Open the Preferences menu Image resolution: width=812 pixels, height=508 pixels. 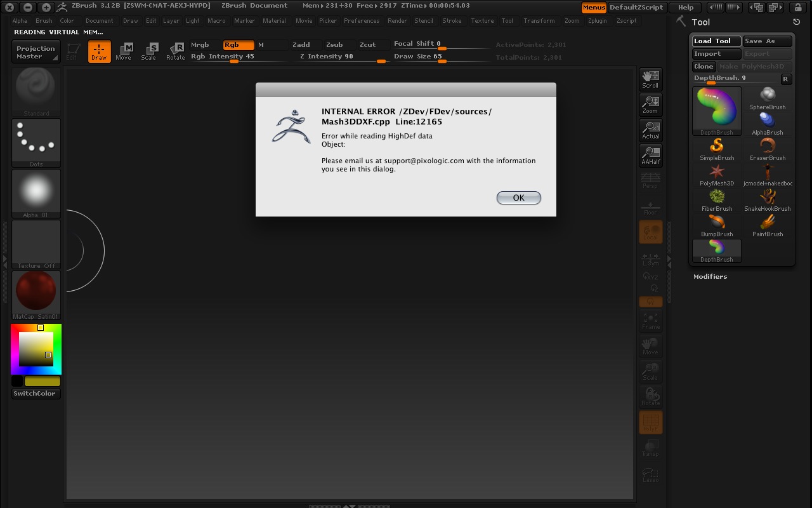(362, 21)
